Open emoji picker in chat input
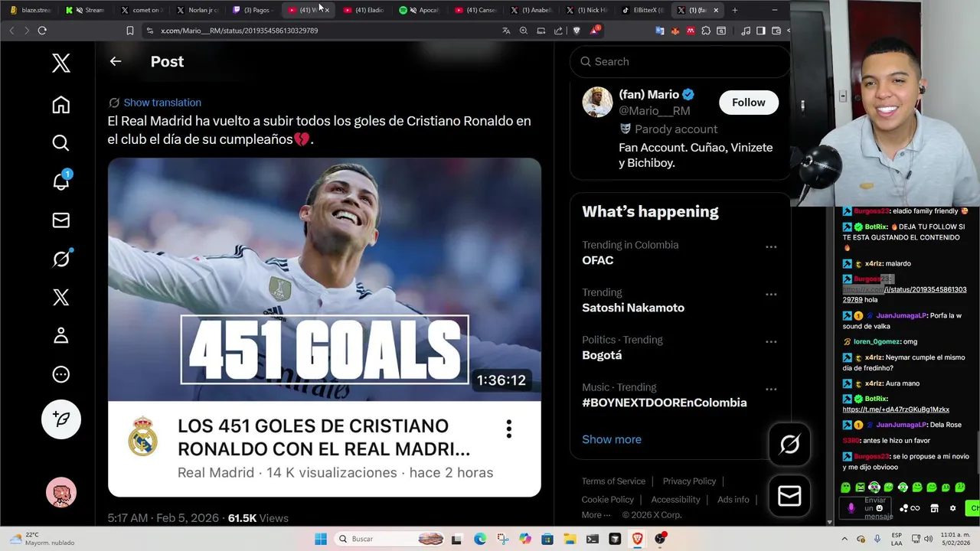980x551 pixels. (879, 508)
